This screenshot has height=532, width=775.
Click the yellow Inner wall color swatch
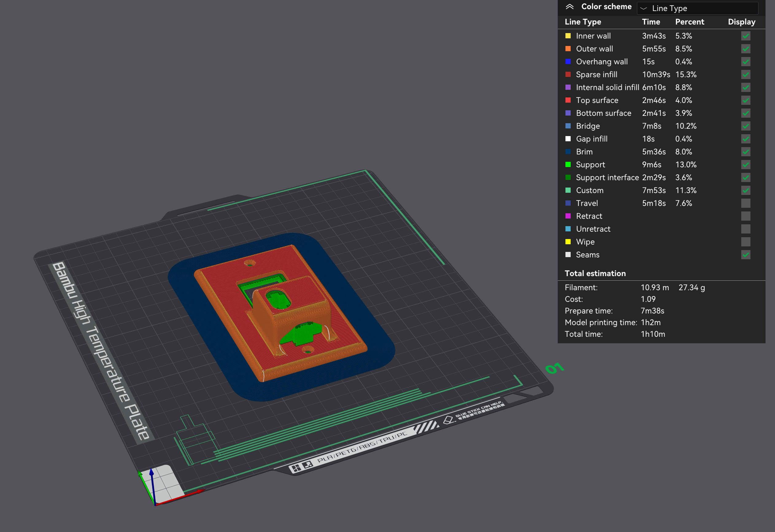568,36
